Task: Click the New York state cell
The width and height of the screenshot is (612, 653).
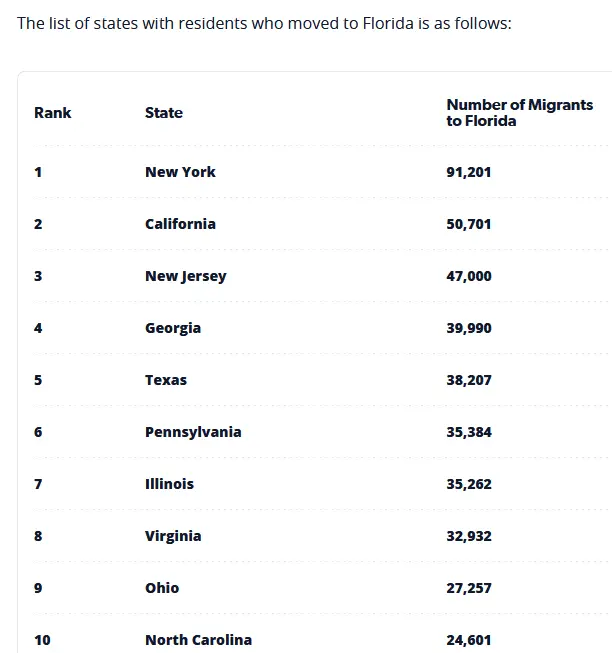Action: [x=180, y=172]
